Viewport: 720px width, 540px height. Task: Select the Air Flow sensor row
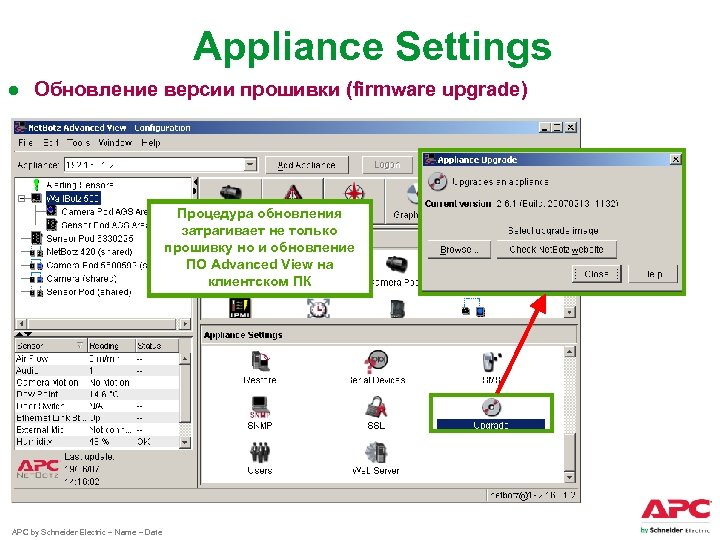pyautogui.click(x=97, y=359)
